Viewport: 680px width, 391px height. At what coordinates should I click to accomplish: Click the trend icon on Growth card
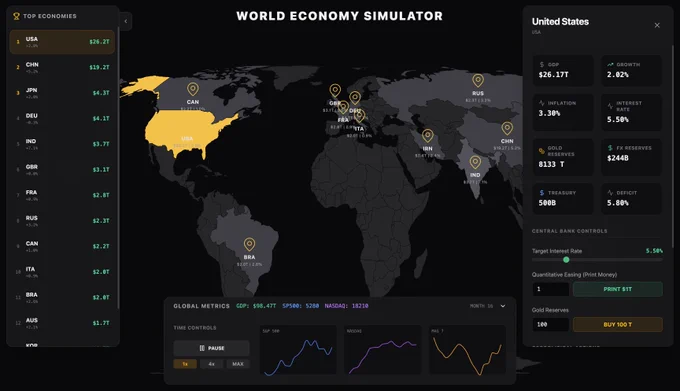click(610, 64)
